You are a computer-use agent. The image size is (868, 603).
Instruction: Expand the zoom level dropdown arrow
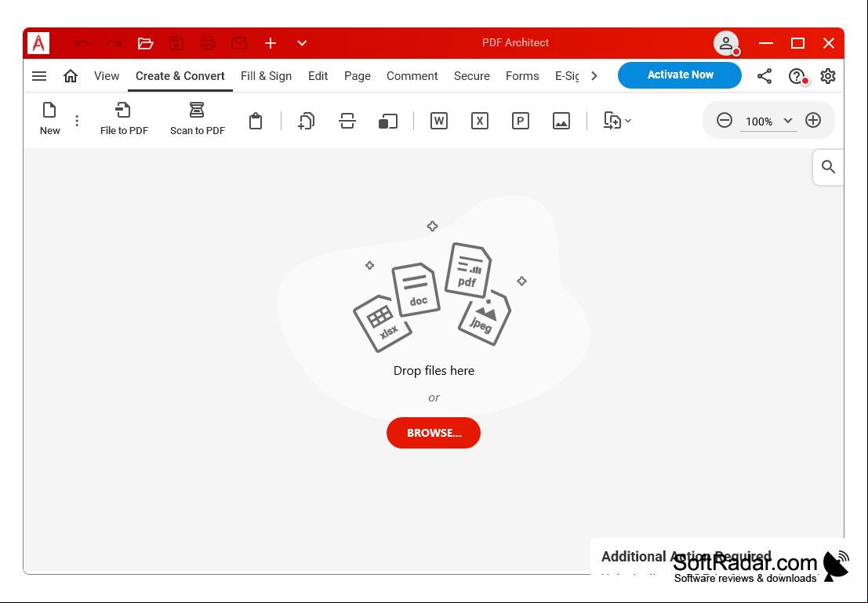tap(788, 121)
